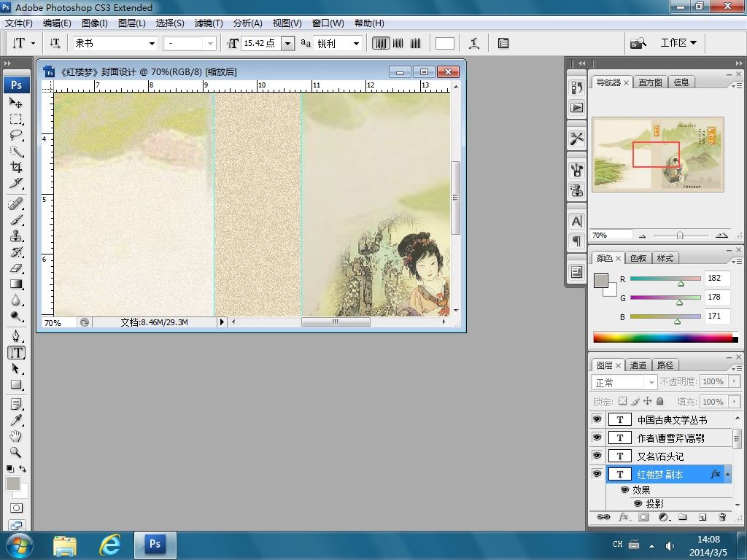Select the Slice tool
Screen dimensions: 747x560
pyautogui.click(x=16, y=183)
